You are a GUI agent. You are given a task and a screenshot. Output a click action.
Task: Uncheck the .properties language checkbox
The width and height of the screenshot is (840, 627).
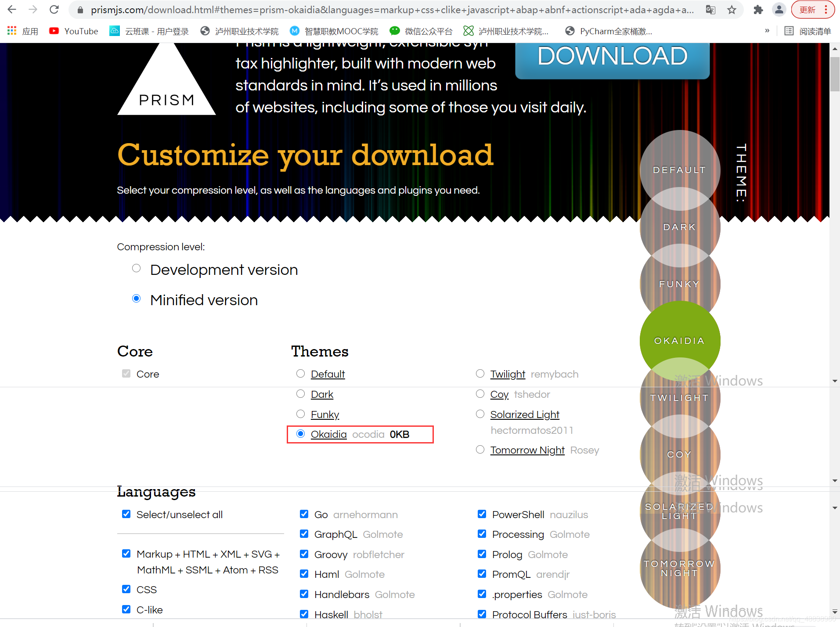tap(482, 594)
